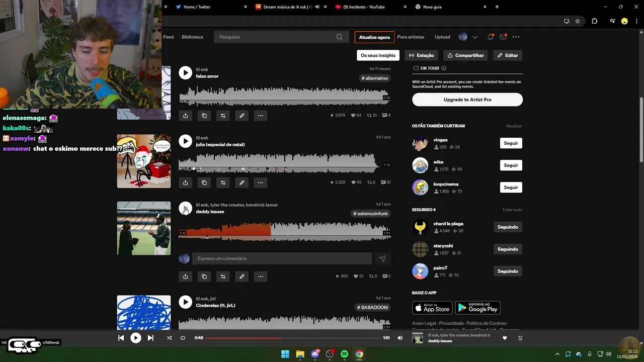The height and width of the screenshot is (362, 644).
Task: Pause the daddy issues track
Action: click(x=185, y=208)
